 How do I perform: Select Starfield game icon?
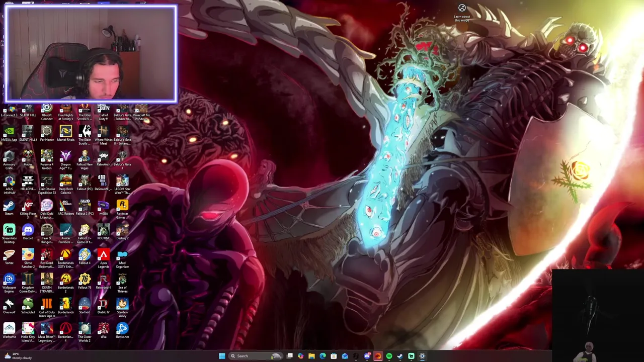coord(85,306)
